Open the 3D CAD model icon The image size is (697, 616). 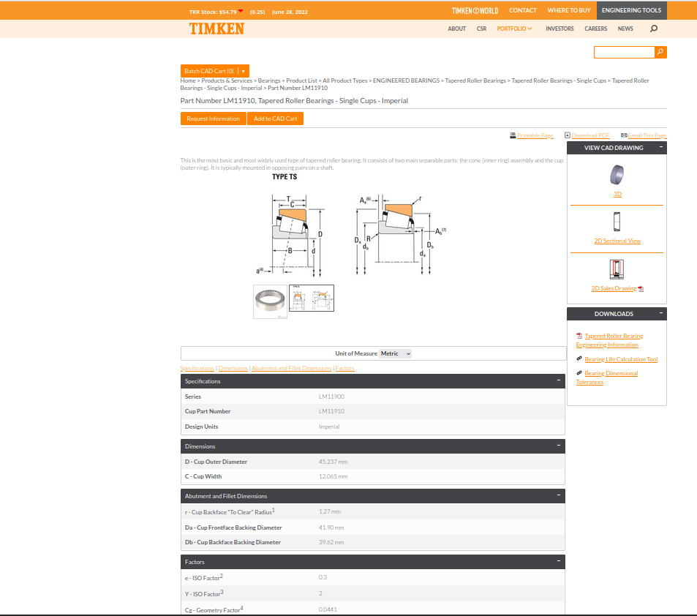(617, 174)
